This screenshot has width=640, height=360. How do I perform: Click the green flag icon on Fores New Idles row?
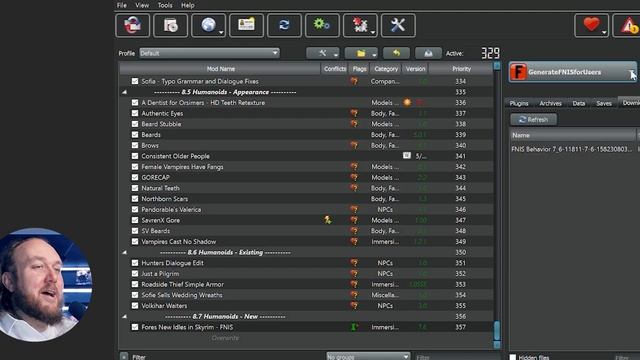click(354, 327)
